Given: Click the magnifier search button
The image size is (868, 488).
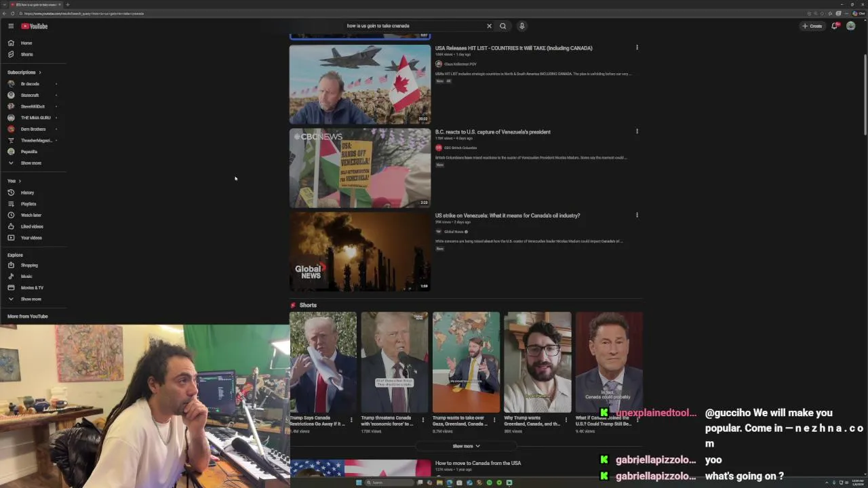Looking at the screenshot, I should tap(502, 26).
